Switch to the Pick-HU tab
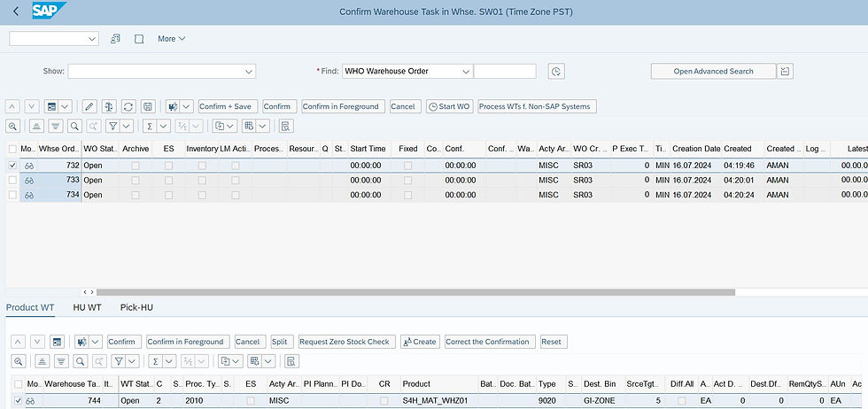This screenshot has width=868, height=409. (x=136, y=308)
